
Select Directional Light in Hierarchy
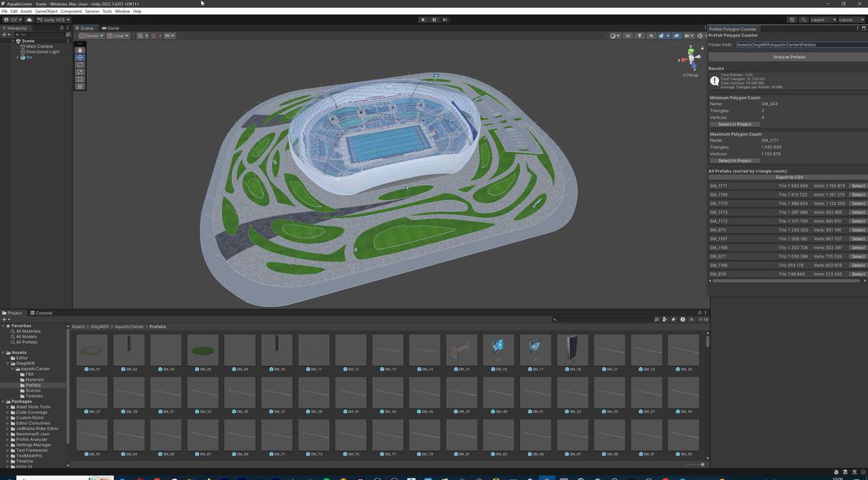pyautogui.click(x=43, y=52)
